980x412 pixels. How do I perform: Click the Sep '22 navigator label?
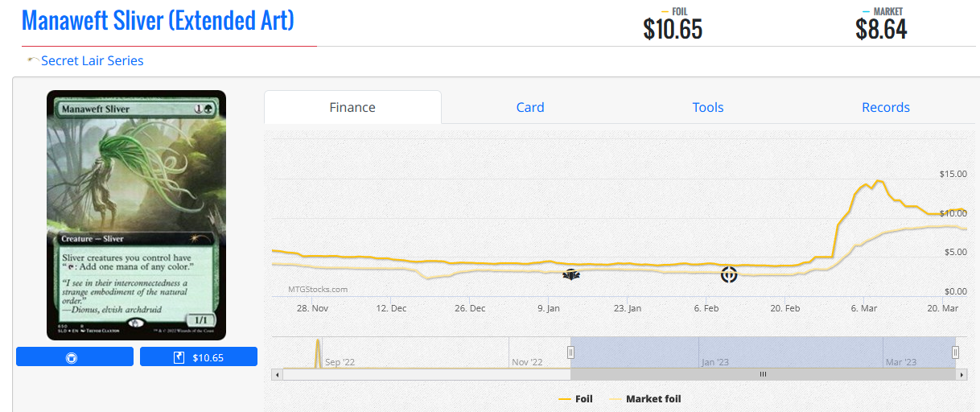(340, 362)
